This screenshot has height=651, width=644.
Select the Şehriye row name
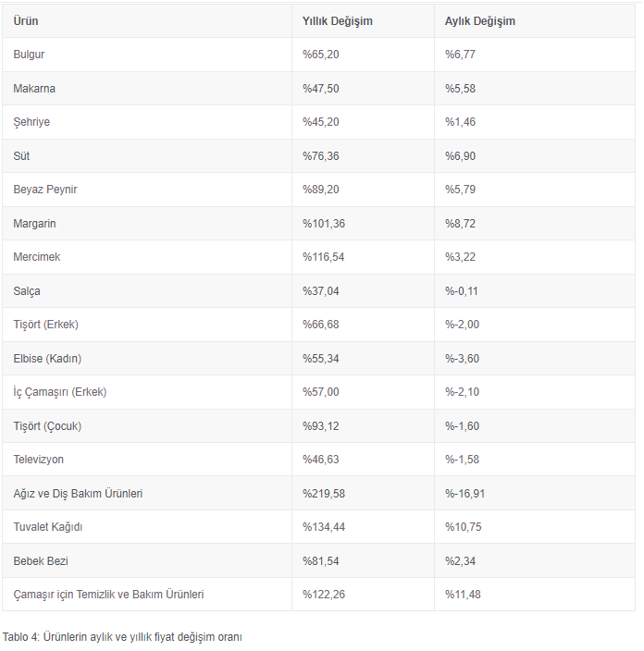[31, 122]
